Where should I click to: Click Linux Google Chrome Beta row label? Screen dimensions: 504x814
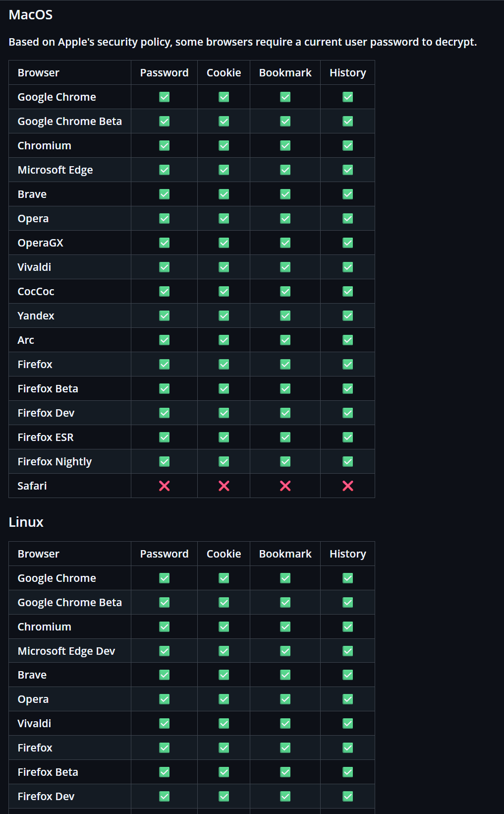point(70,603)
